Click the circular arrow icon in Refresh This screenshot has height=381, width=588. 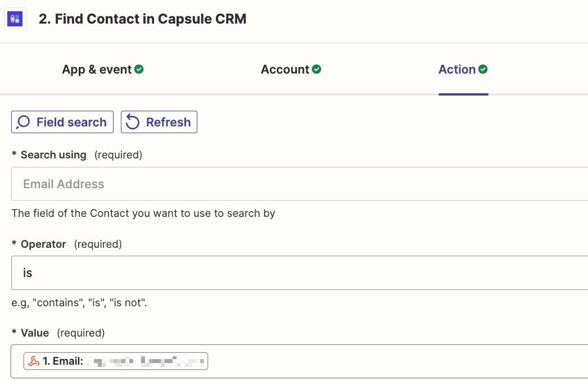pyautogui.click(x=132, y=123)
